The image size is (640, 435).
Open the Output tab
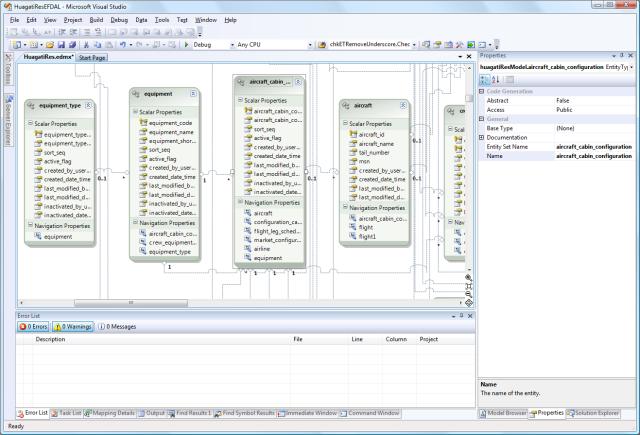pos(151,413)
